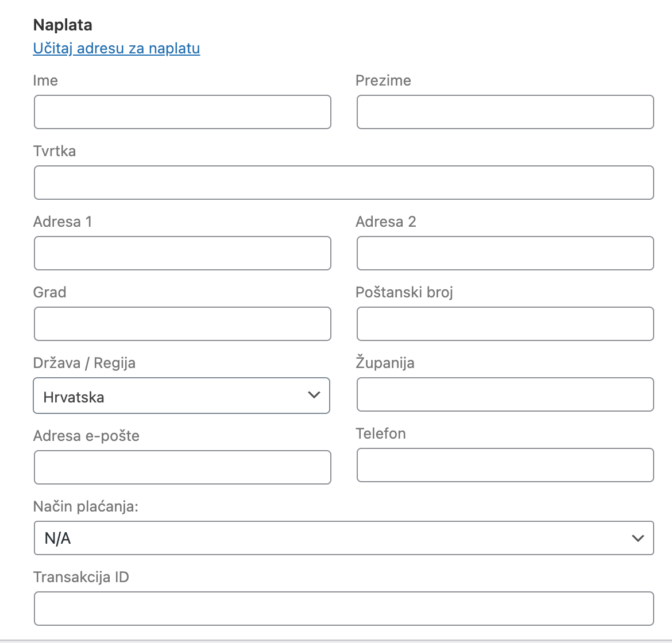The image size is (672, 643).
Task: Click the Telefon field label
Action: (x=381, y=433)
